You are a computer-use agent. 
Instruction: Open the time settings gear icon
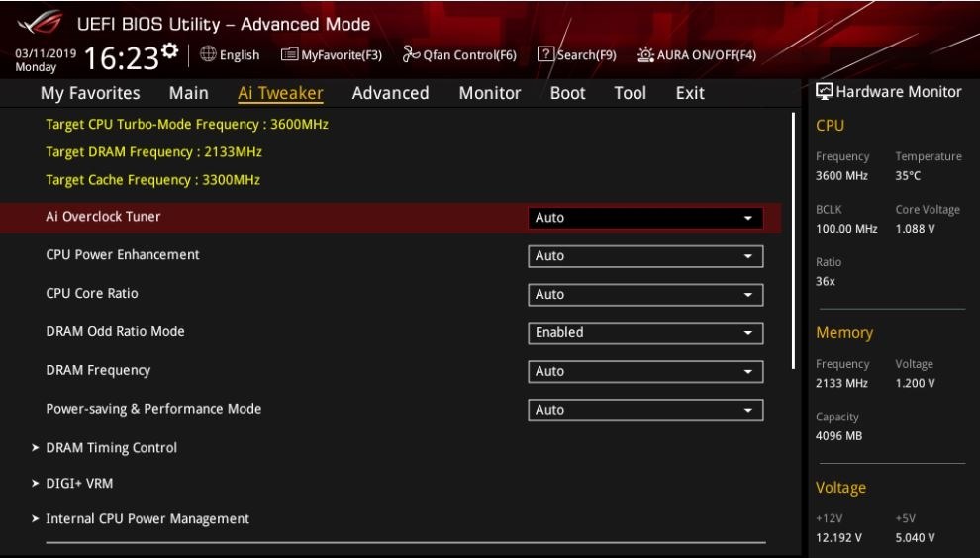pos(170,50)
